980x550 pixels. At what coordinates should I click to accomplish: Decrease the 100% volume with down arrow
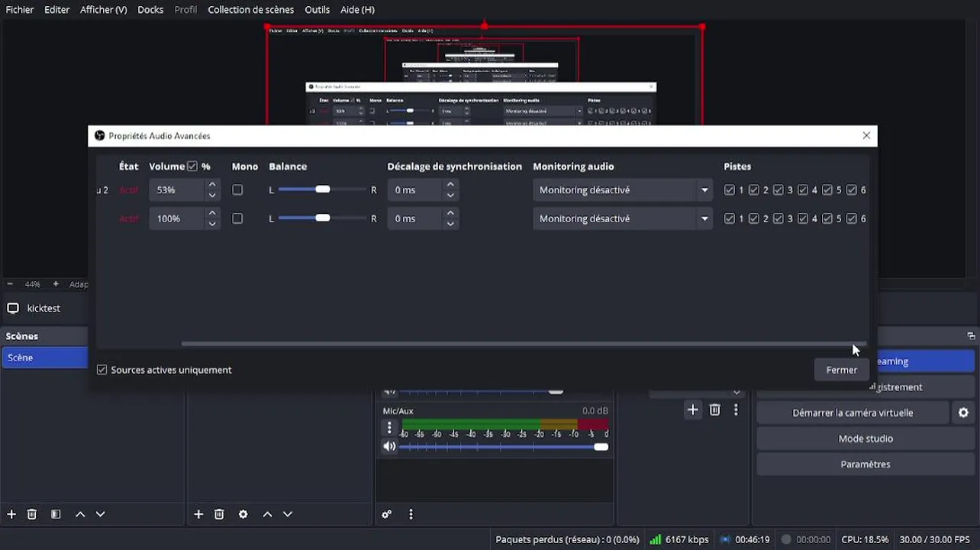(x=212, y=224)
